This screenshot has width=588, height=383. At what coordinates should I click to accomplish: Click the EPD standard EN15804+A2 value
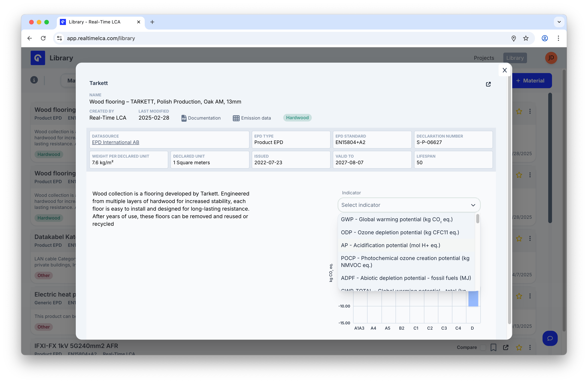pyautogui.click(x=350, y=142)
